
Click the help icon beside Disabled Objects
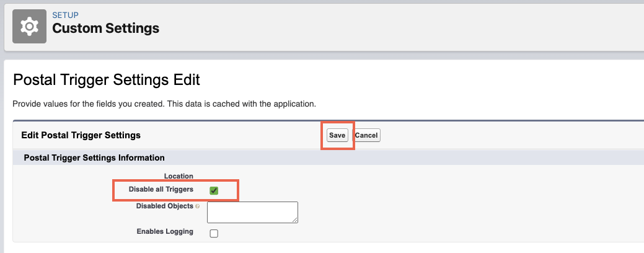pos(198,206)
